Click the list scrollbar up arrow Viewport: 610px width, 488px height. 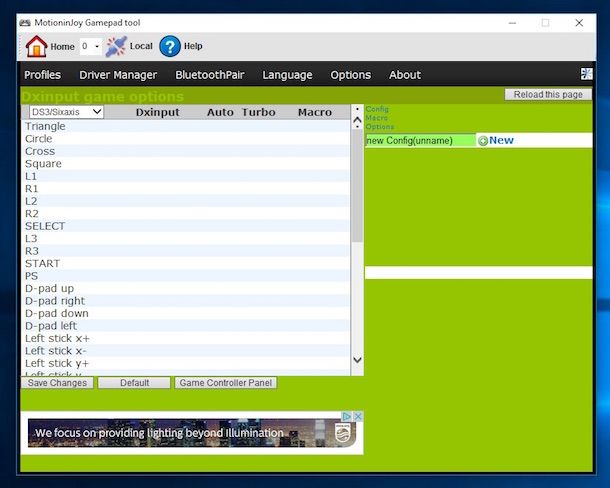[357, 118]
